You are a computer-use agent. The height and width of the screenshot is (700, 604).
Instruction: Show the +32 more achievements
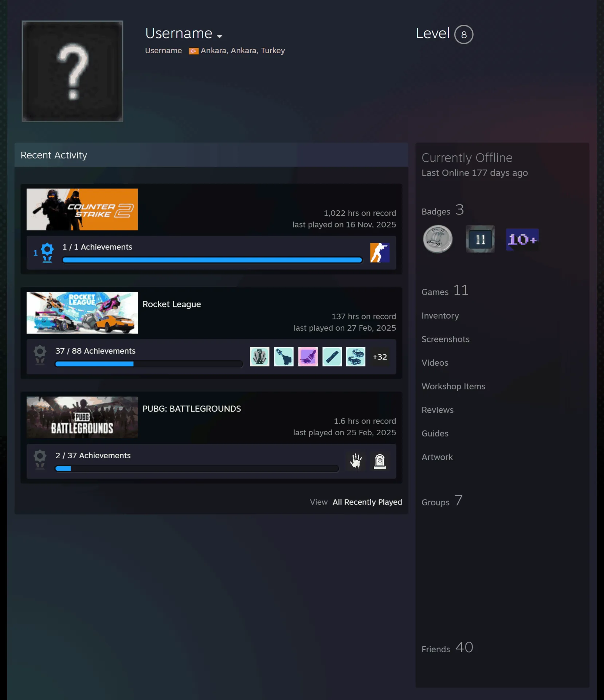pyautogui.click(x=380, y=357)
